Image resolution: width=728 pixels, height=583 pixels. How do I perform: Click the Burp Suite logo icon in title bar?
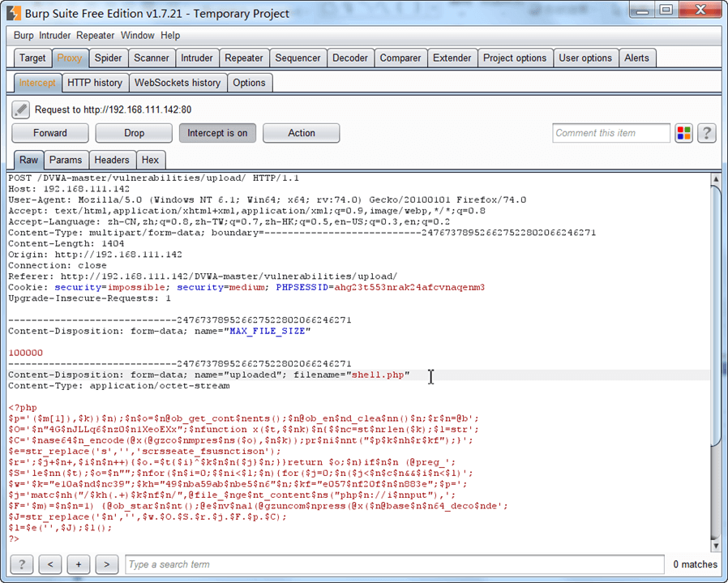(x=14, y=13)
